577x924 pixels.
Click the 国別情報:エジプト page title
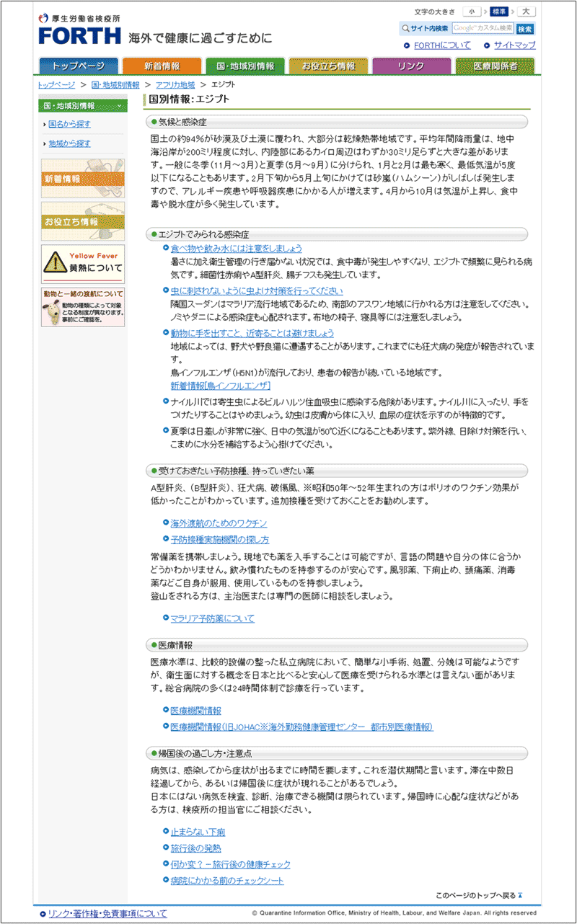190,99
